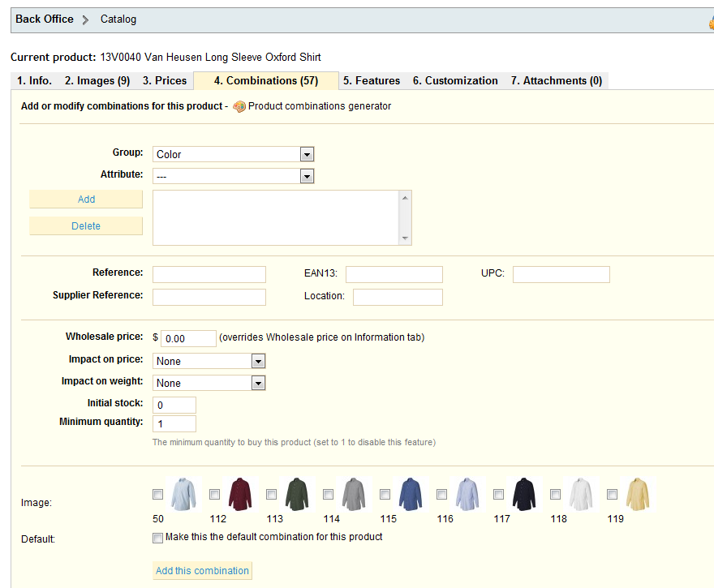Click the gray shirt image 114
This screenshot has width=714, height=588.
[x=354, y=494]
